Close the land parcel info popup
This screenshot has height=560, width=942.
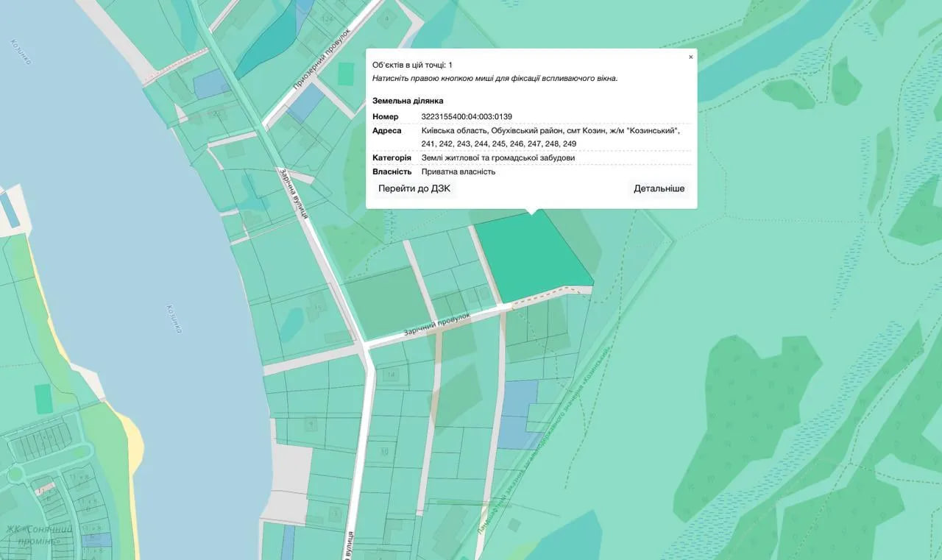690,57
